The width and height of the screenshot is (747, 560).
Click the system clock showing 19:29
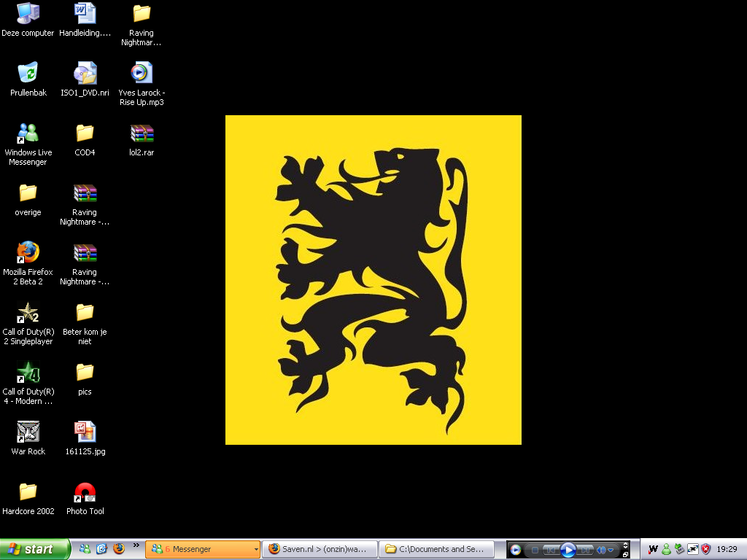(x=727, y=550)
